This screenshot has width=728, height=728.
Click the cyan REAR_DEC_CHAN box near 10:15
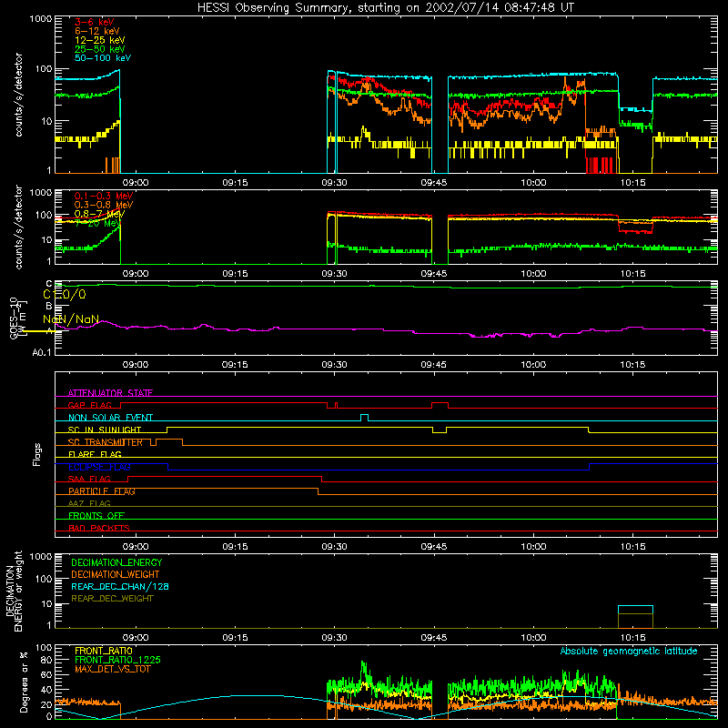[x=635, y=610]
